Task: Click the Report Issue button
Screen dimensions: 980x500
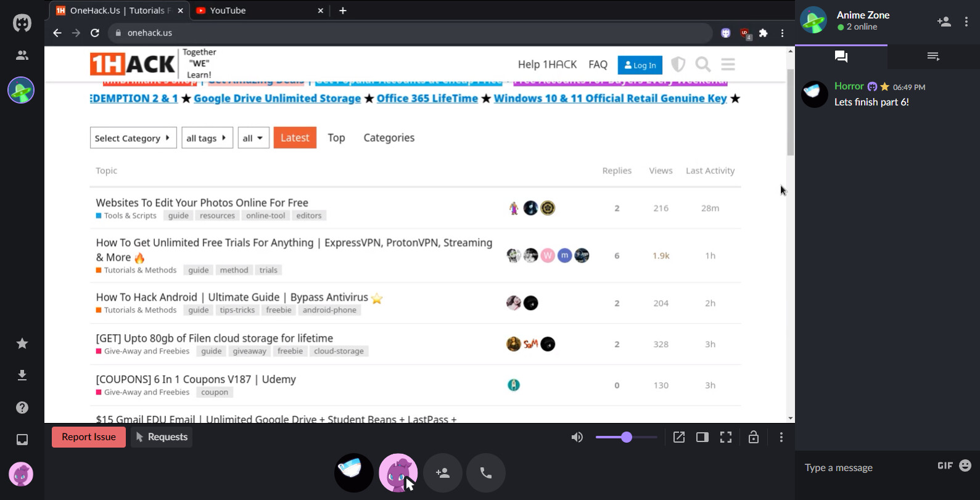Action: [x=89, y=437]
